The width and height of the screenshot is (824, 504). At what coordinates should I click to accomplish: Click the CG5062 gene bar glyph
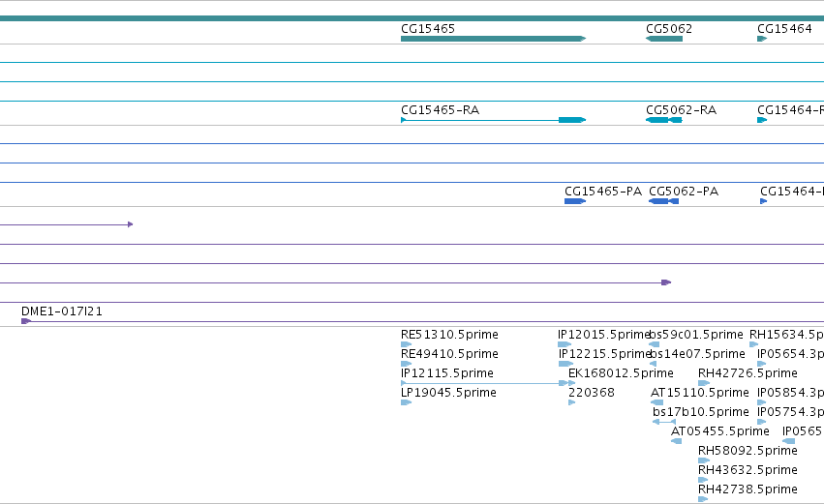[x=664, y=39]
